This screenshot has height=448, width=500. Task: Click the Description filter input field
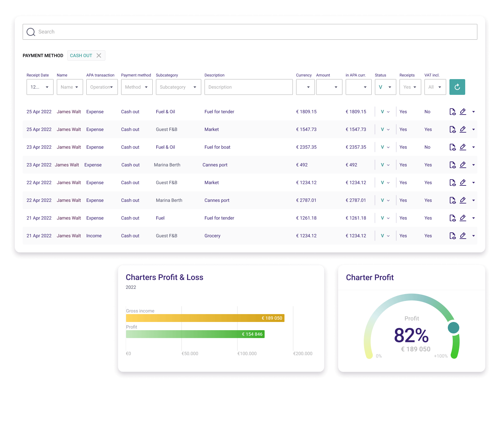pos(248,87)
